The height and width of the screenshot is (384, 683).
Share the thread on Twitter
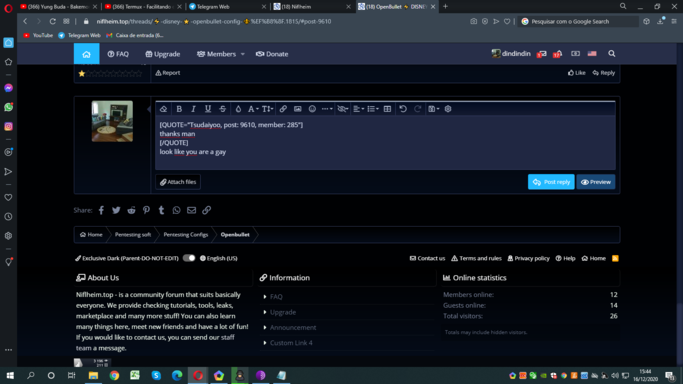click(116, 210)
